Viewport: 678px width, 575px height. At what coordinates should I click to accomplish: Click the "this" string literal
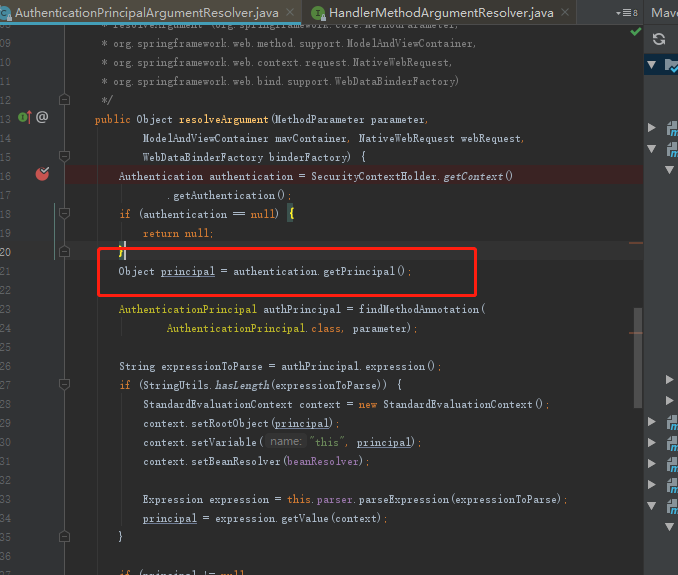point(327,442)
